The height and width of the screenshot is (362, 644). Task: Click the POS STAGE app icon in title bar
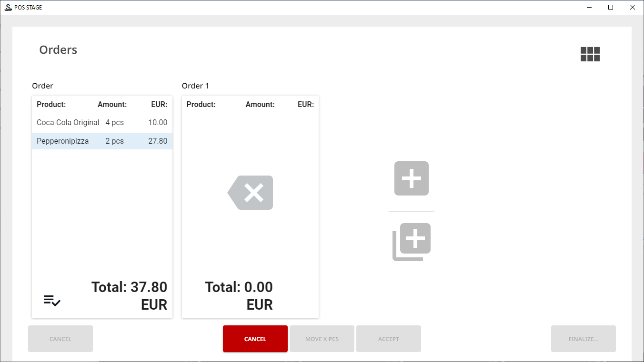pos(8,7)
